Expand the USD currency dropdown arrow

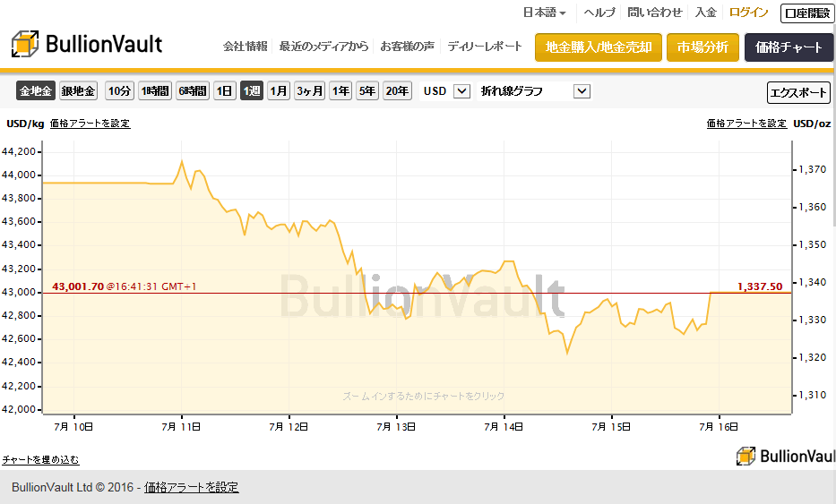[461, 91]
